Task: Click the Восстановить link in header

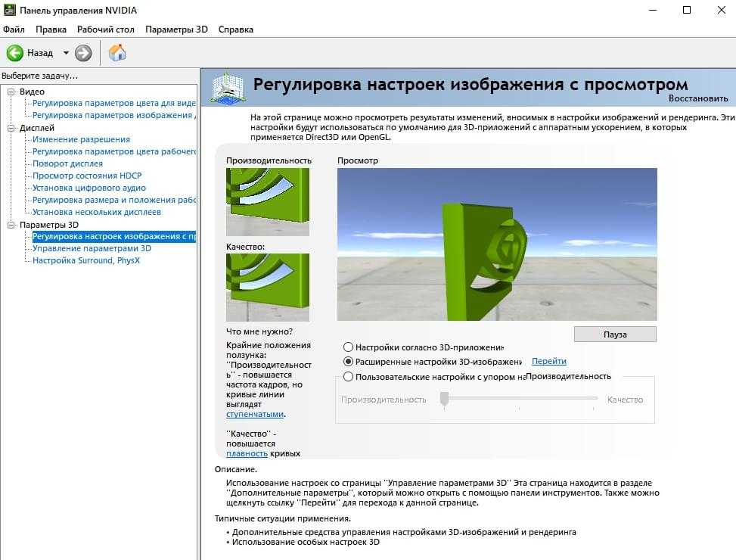Action: (698, 98)
